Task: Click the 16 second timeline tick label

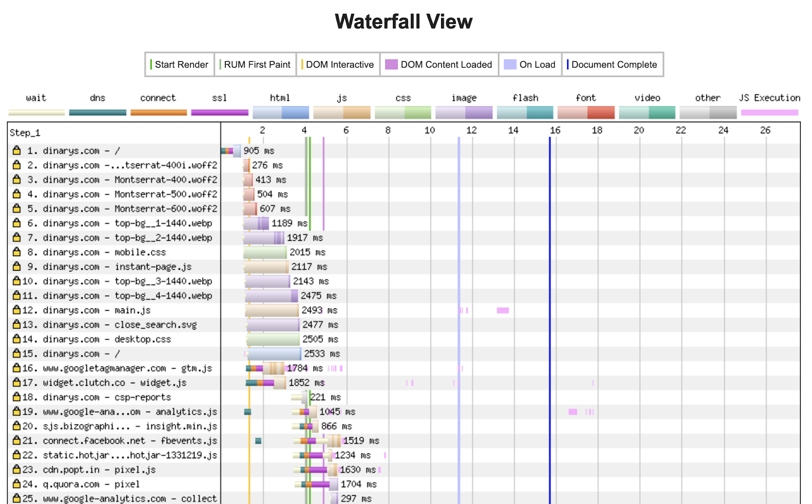Action: 555,130
